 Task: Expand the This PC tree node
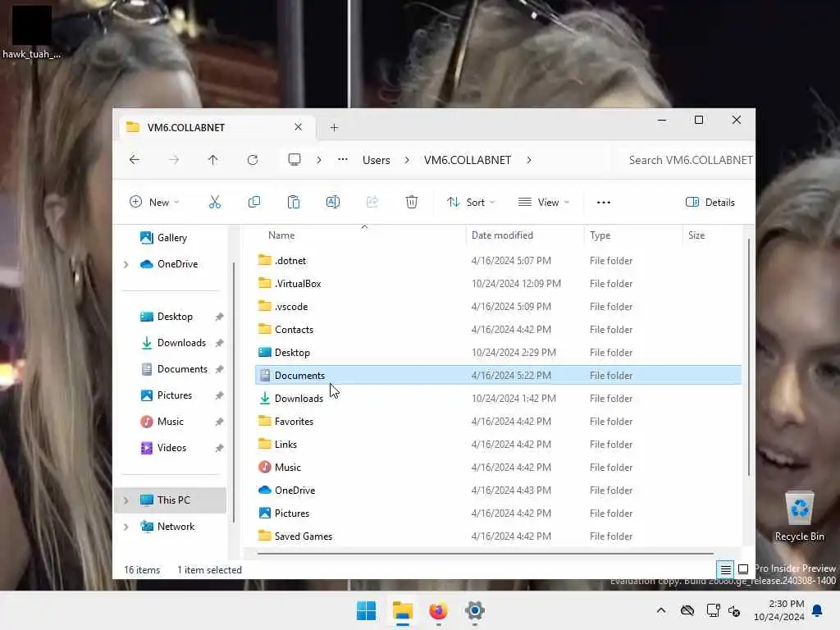126,500
